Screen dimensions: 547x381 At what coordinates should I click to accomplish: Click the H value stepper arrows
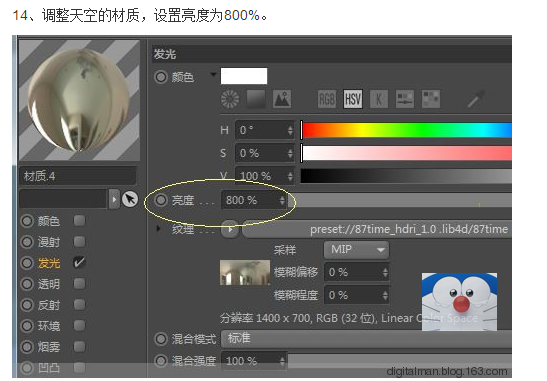point(290,130)
